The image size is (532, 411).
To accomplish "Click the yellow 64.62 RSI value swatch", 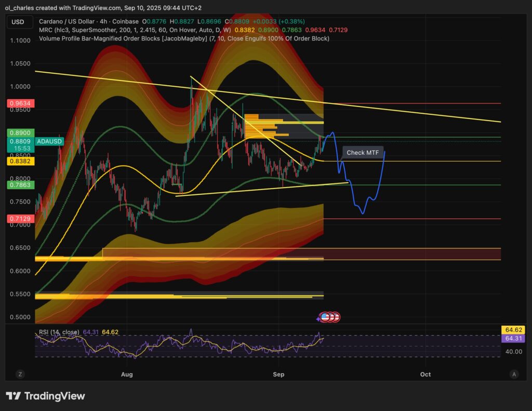I will click(x=512, y=330).
